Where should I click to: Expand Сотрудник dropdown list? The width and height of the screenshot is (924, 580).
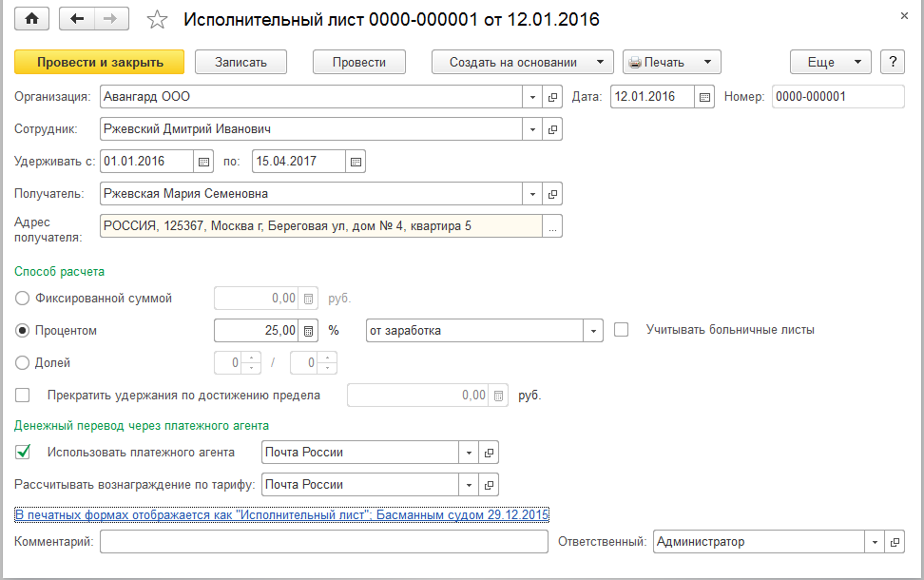coord(532,129)
